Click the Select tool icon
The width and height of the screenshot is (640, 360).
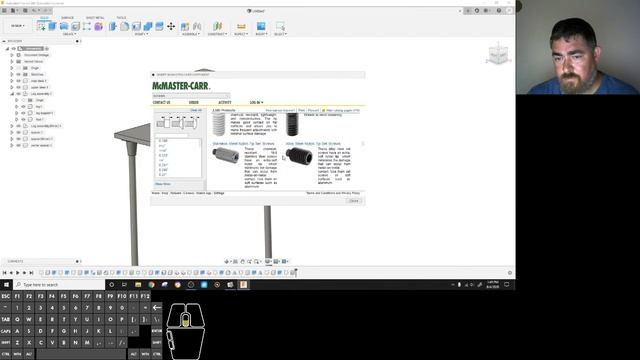click(280, 27)
